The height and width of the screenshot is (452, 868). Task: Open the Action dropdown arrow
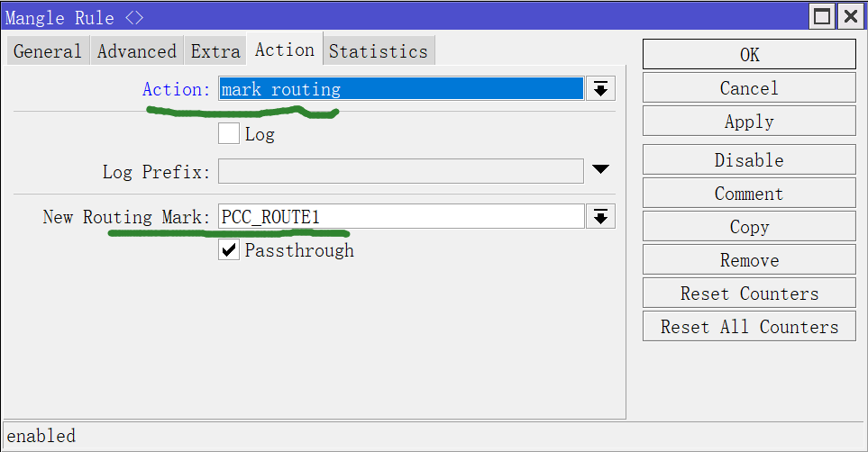[600, 89]
